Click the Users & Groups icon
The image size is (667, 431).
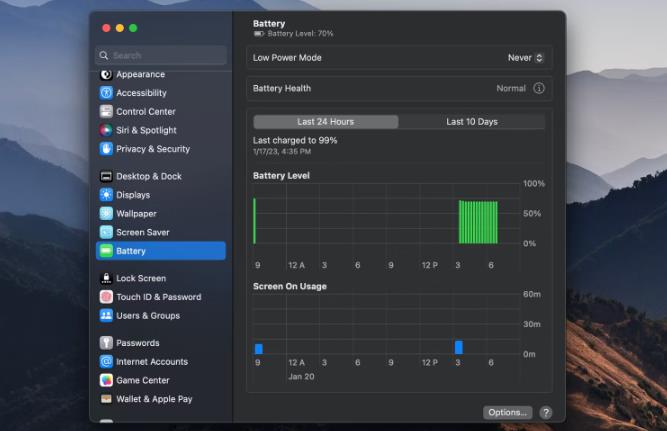tap(106, 316)
